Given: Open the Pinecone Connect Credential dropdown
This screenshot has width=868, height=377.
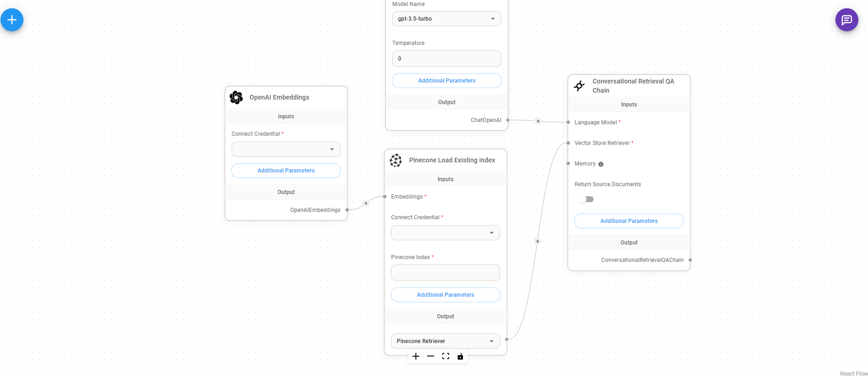Looking at the screenshot, I should pos(445,233).
